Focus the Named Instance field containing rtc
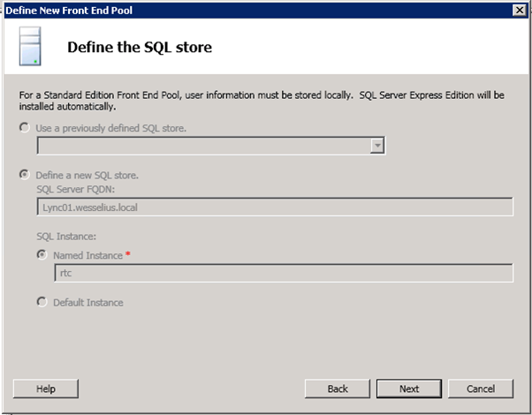Viewport: 532px width, 415px height. pyautogui.click(x=283, y=273)
